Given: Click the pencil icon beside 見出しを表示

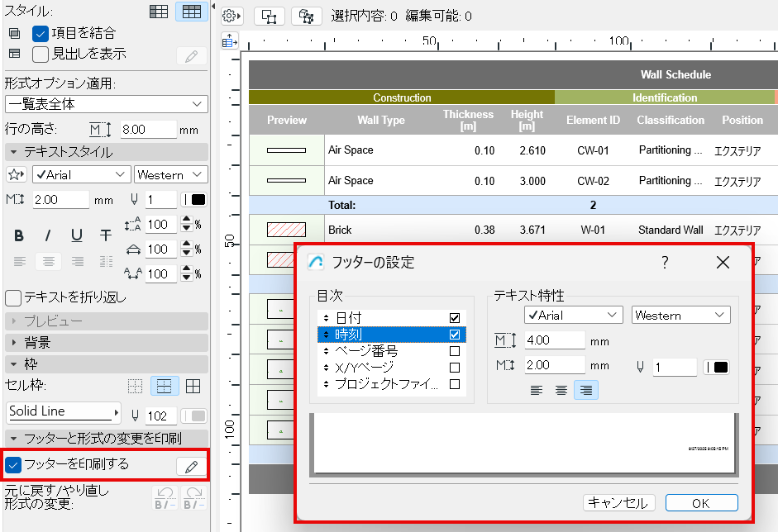Looking at the screenshot, I should click(192, 56).
